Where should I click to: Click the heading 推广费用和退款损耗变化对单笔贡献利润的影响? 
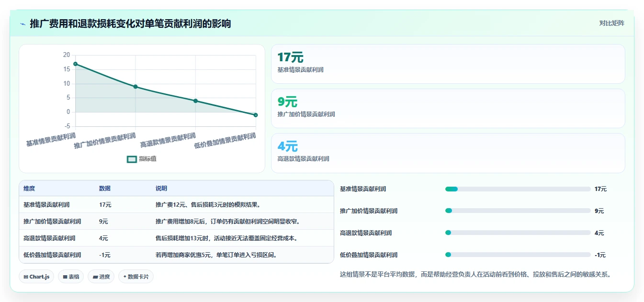pos(130,23)
